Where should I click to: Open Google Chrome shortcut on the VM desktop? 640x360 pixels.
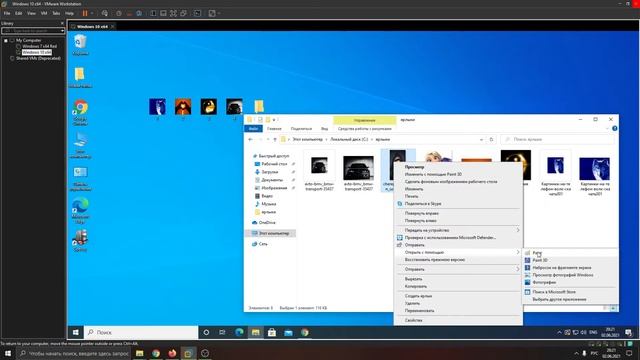click(x=80, y=112)
